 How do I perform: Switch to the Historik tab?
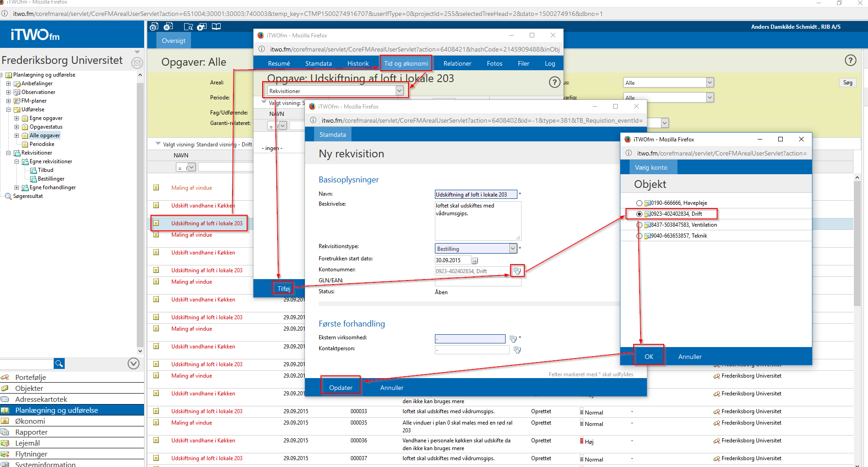pyautogui.click(x=358, y=63)
